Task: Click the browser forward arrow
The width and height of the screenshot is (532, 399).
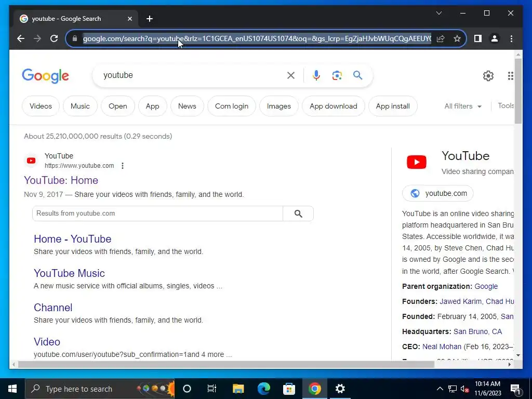Action: (x=37, y=38)
